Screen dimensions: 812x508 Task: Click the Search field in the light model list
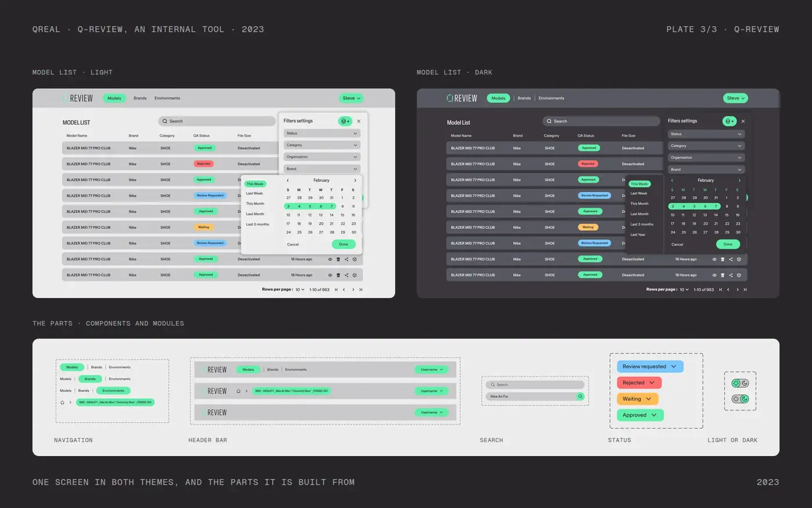point(217,121)
